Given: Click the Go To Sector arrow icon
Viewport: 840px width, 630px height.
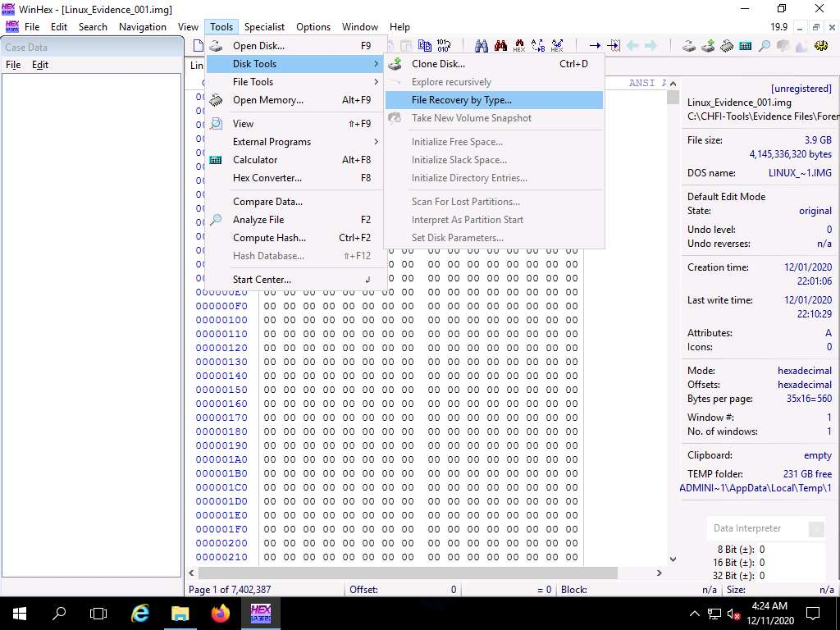Looking at the screenshot, I should click(614, 46).
